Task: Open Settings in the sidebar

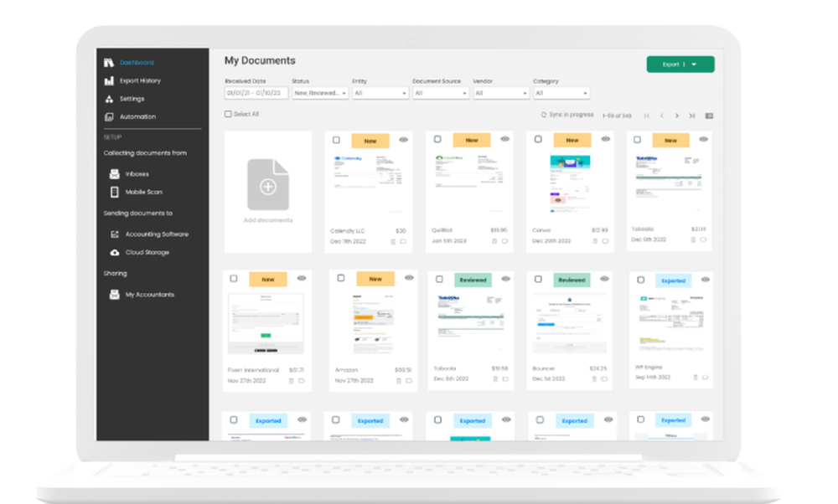Action: [132, 99]
